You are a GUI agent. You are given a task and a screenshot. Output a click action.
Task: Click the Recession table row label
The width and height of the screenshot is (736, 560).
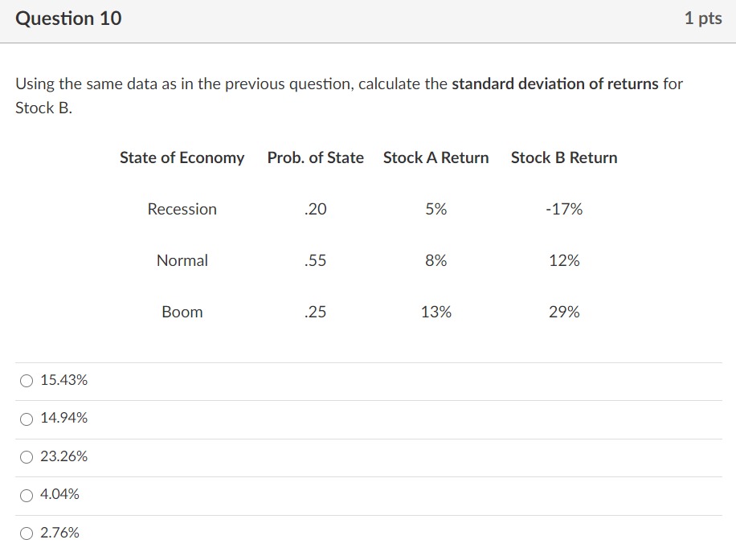click(182, 209)
